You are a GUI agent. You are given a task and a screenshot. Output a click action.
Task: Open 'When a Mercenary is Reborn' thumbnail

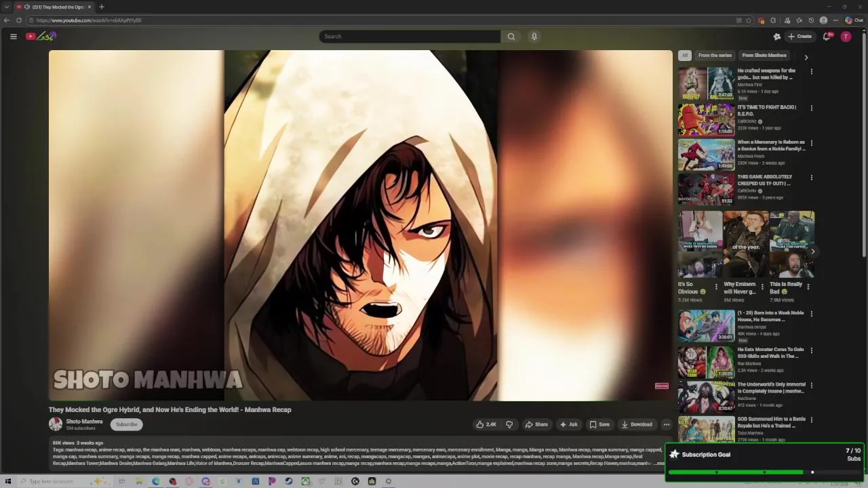(x=706, y=154)
